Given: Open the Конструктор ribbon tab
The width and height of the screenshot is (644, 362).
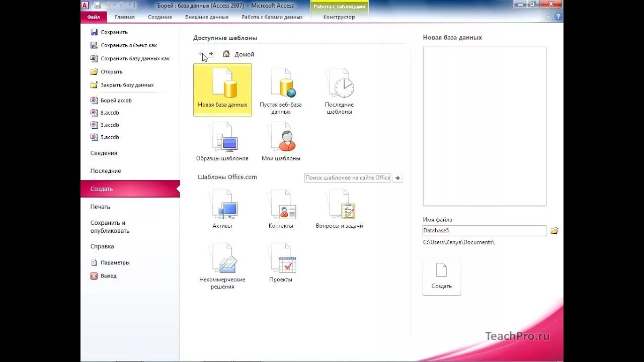Looking at the screenshot, I should [x=339, y=17].
